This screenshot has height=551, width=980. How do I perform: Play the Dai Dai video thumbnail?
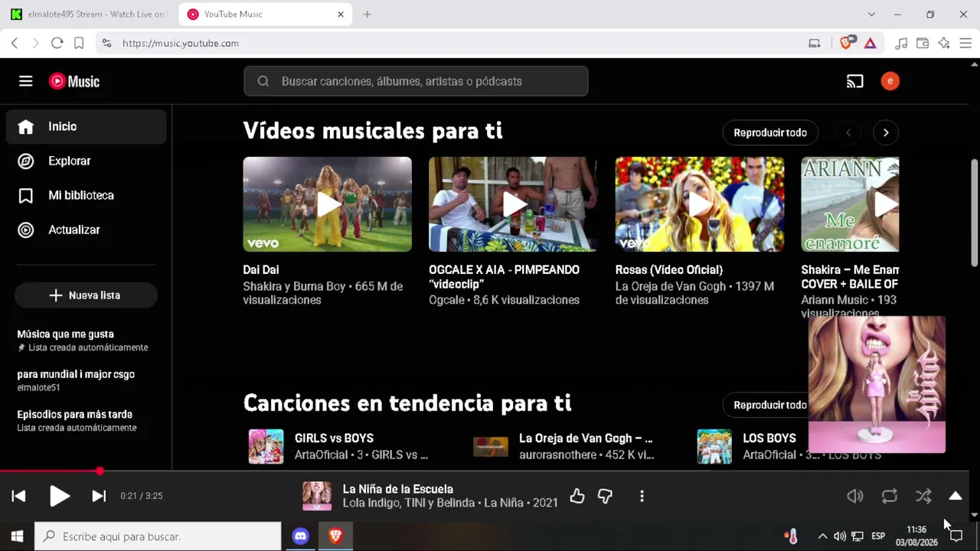point(327,204)
